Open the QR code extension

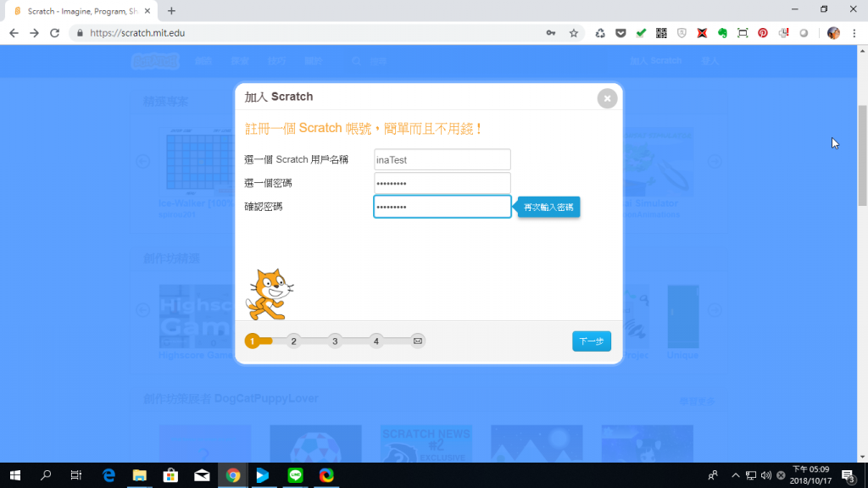click(661, 33)
